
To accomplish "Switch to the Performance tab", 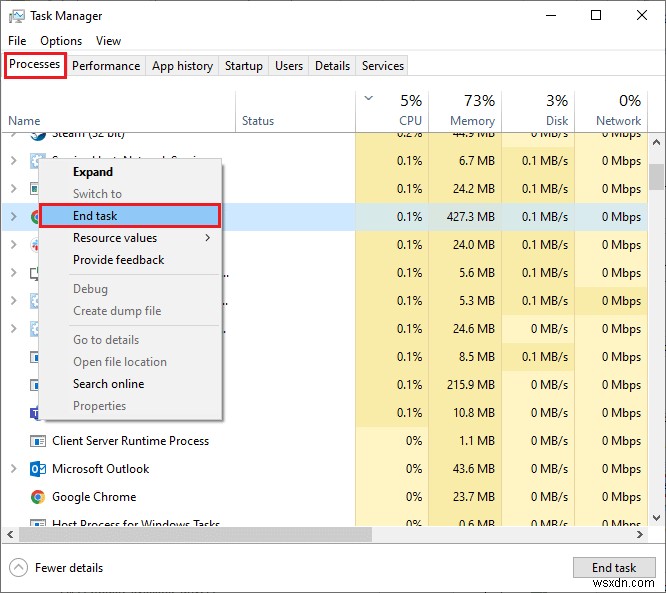I will 106,66.
